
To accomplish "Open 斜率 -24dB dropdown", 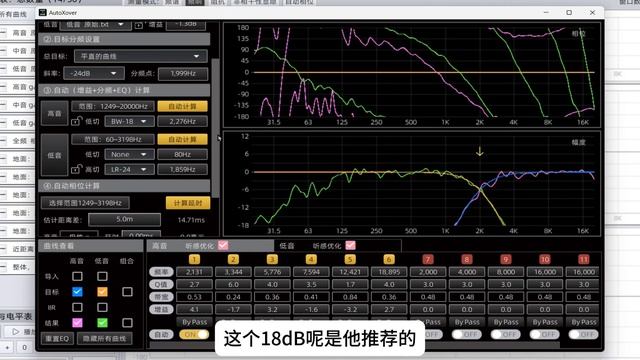I will coord(93,73).
